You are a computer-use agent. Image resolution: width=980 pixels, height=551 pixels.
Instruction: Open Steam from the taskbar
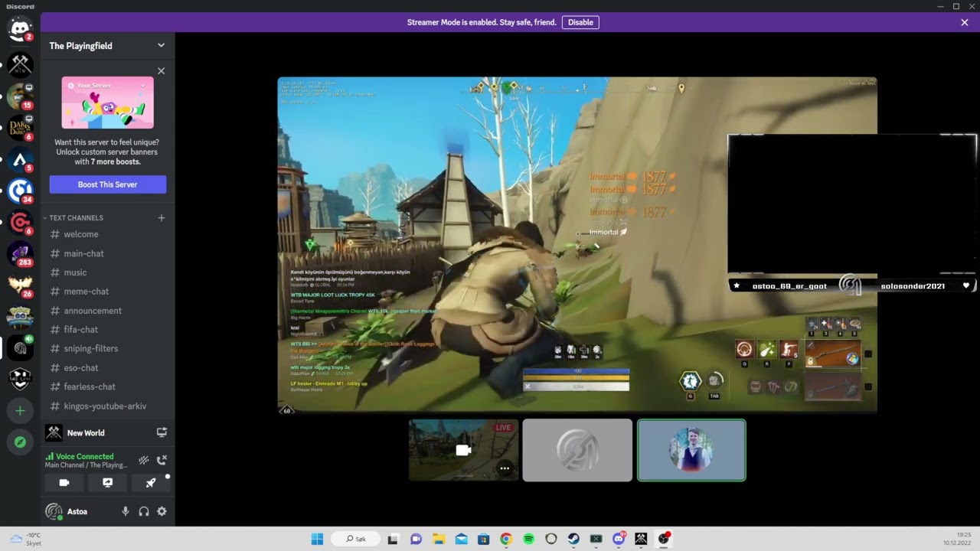(573, 539)
